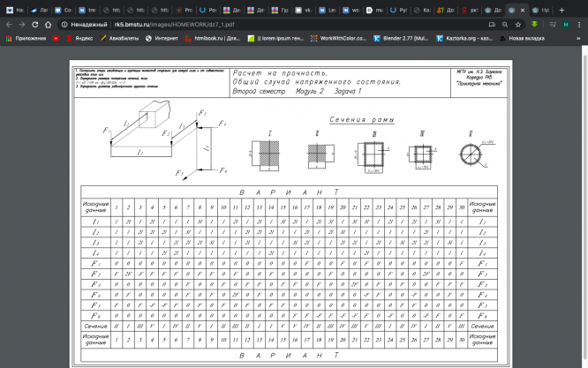Go forward to the next page

coord(22,25)
